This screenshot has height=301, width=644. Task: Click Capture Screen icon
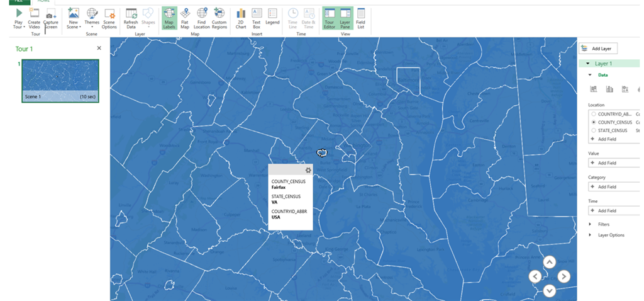coord(51,13)
